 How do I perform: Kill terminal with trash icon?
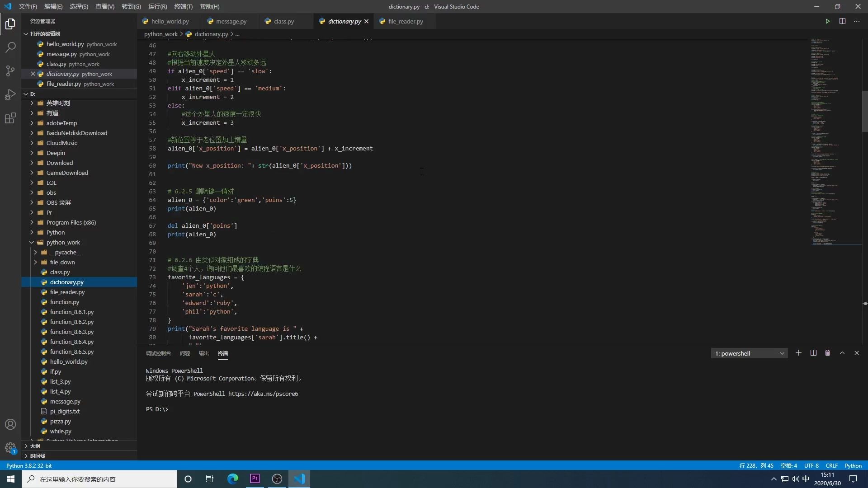[x=827, y=353]
